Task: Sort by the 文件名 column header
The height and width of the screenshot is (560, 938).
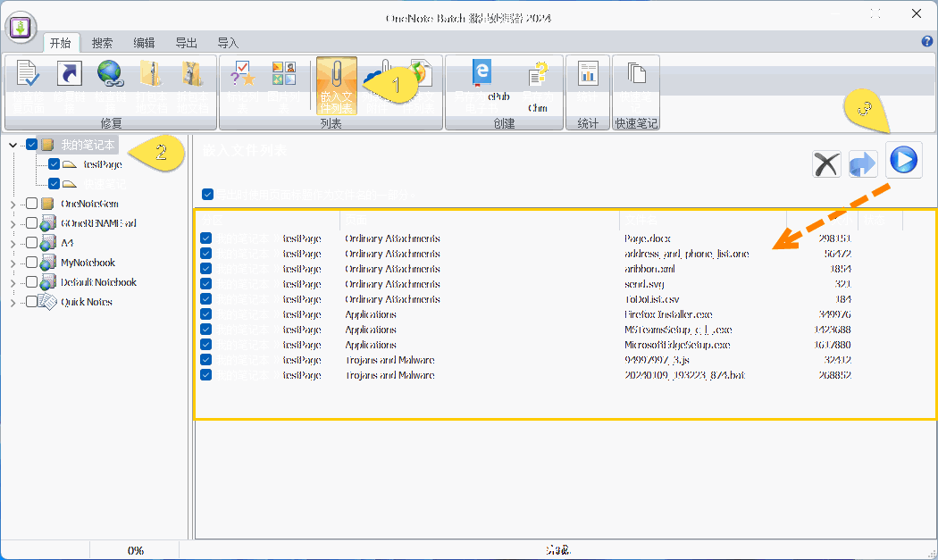Action: [703, 221]
